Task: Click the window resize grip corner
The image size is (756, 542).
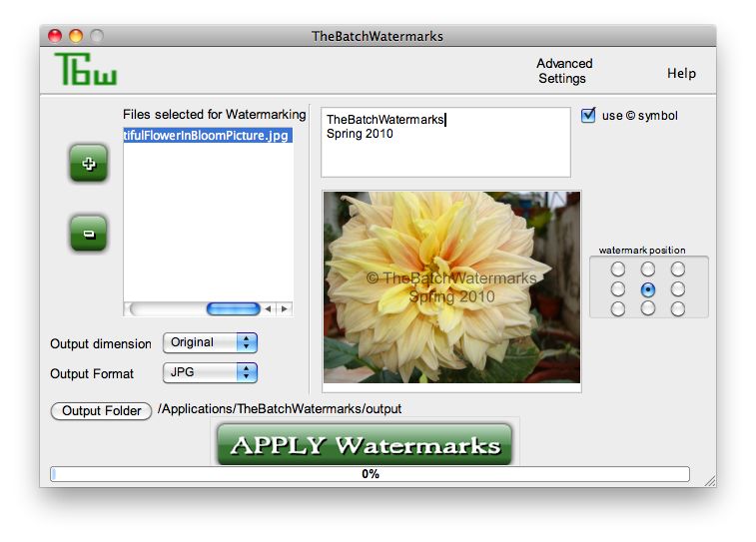Action: click(x=709, y=480)
